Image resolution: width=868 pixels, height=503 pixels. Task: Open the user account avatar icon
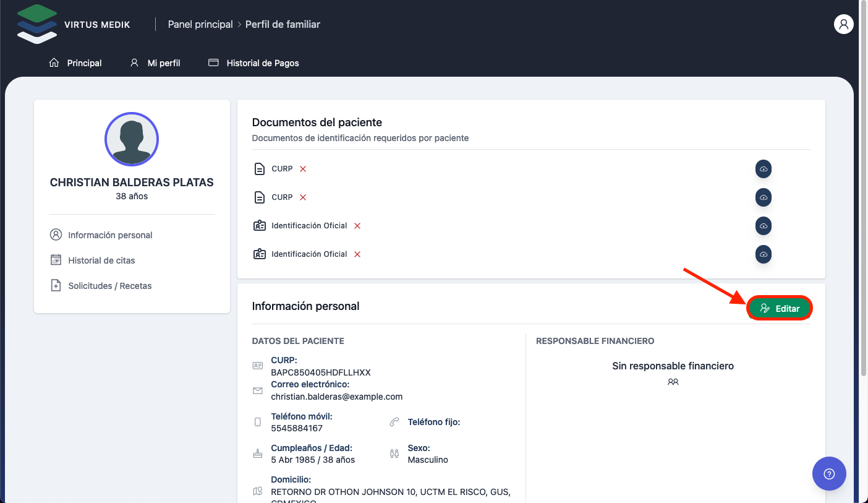pos(843,24)
